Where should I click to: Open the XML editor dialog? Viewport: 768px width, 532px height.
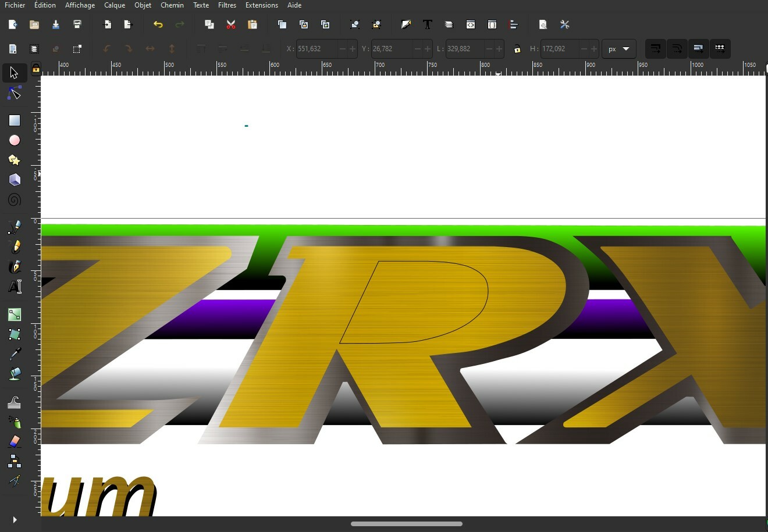click(470, 24)
